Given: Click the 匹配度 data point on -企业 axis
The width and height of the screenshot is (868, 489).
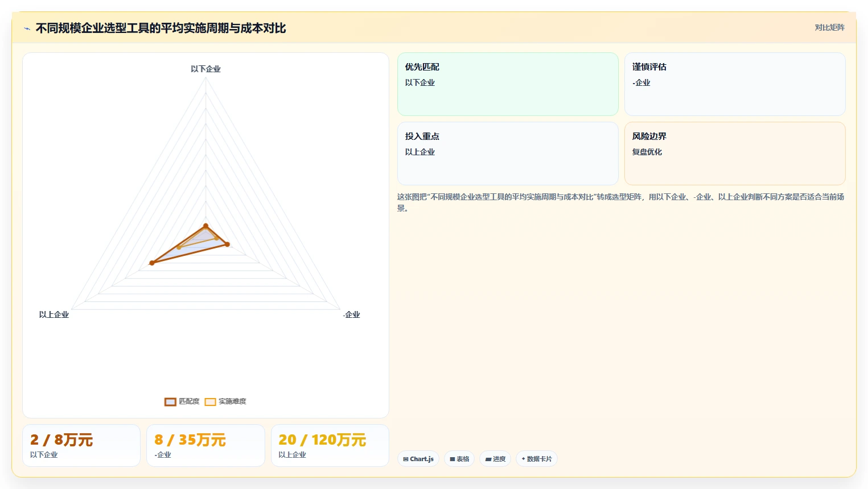Looking at the screenshot, I should (x=227, y=244).
